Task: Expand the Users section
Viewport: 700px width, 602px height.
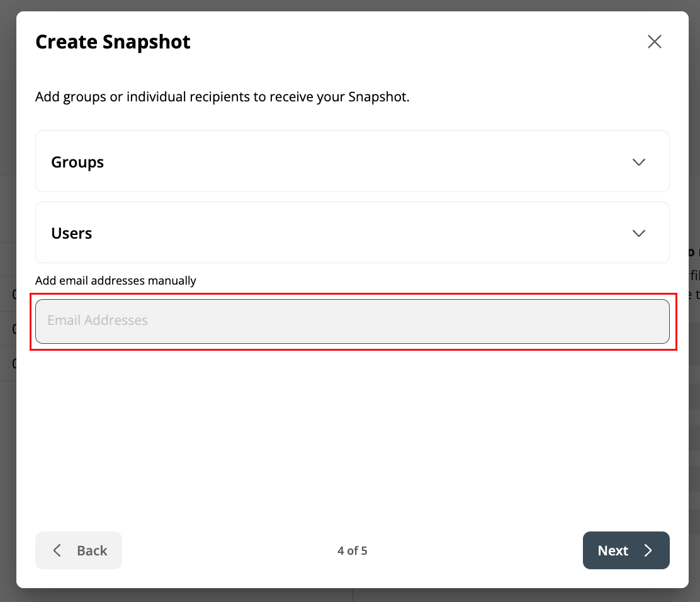Action: 352,232
